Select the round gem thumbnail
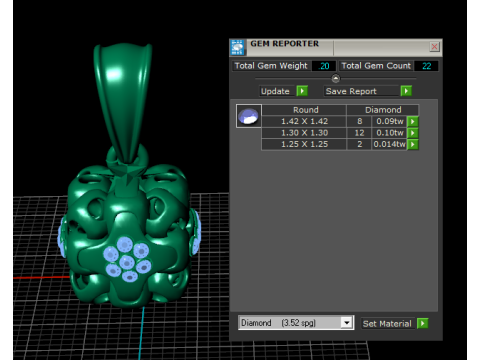480x360 pixels. coord(249,116)
